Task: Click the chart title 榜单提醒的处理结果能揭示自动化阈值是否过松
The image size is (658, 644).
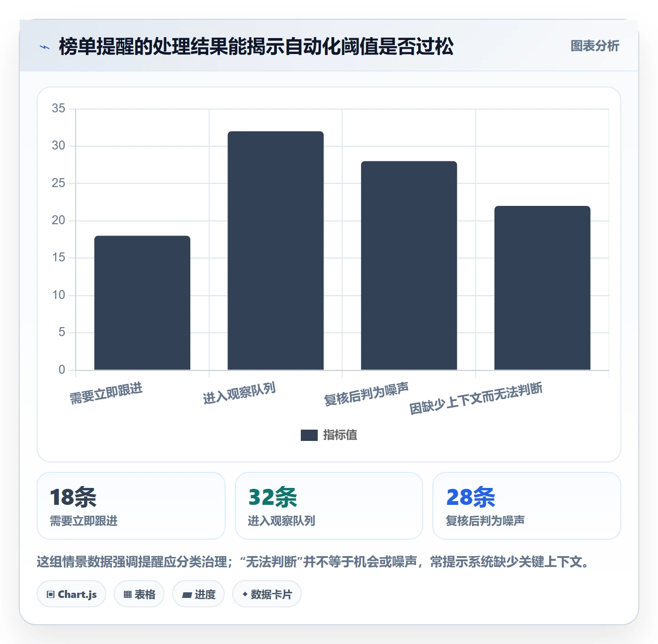Action: [x=256, y=47]
